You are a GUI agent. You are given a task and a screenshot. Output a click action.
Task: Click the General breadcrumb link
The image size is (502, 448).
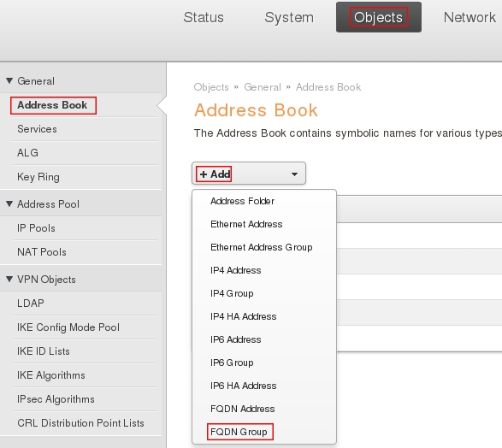tap(263, 87)
